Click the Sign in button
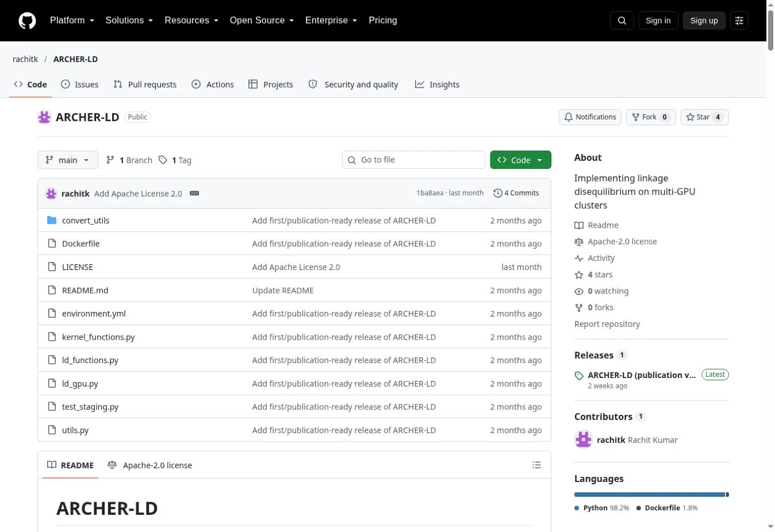Viewport: 775px width, 532px height. coord(658,21)
